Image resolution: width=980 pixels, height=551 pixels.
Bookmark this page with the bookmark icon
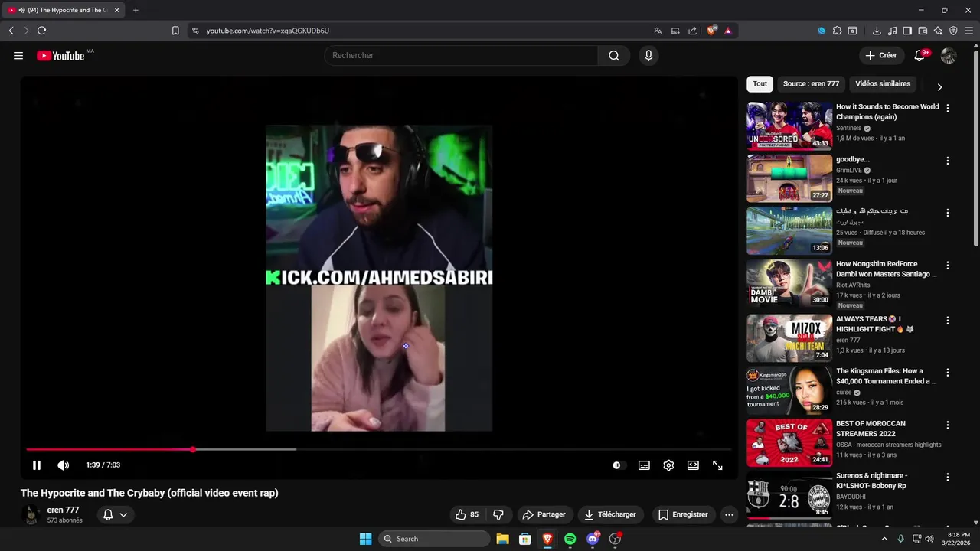175,31
